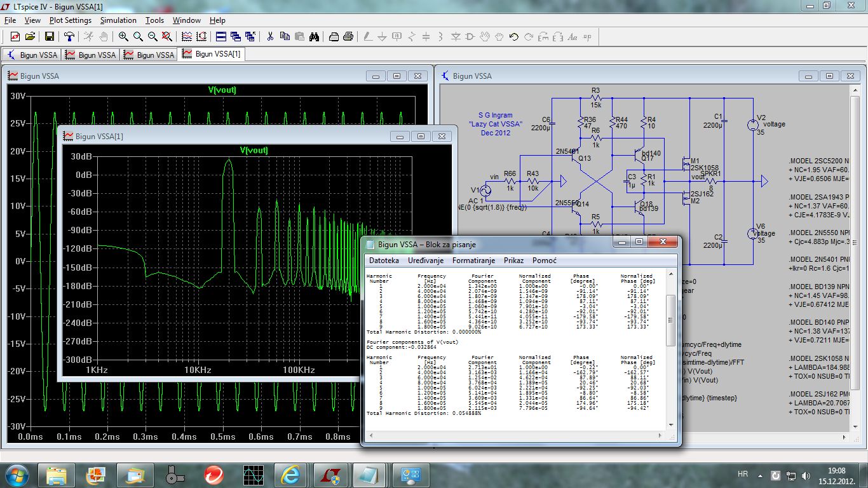Click the Print Setup icon
The height and width of the screenshot is (488, 868).
pos(334,36)
